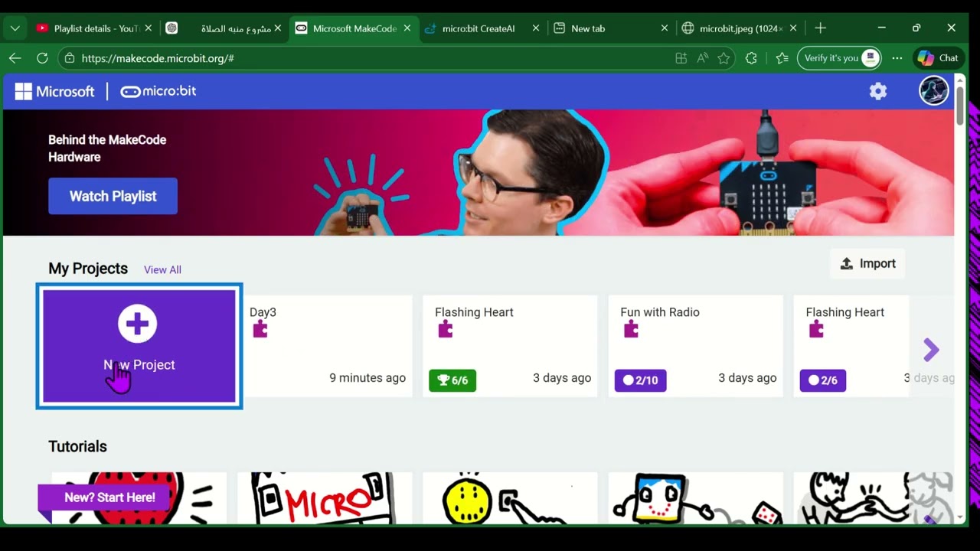980x551 pixels.
Task: Open the Flashing Heart 6/6 project card
Action: click(510, 346)
